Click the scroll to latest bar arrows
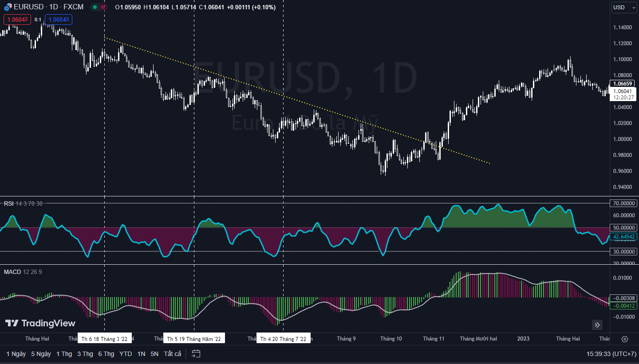Viewport: 639px width, 364px height. tap(597, 325)
